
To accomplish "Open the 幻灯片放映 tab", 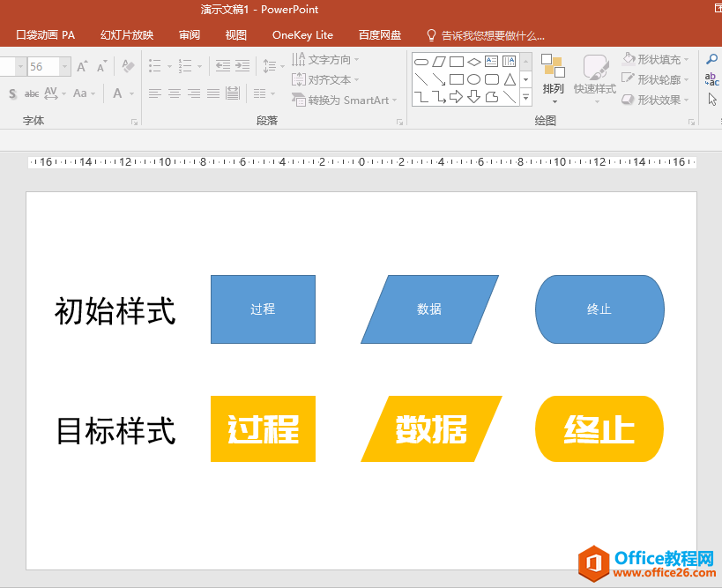I will (127, 35).
